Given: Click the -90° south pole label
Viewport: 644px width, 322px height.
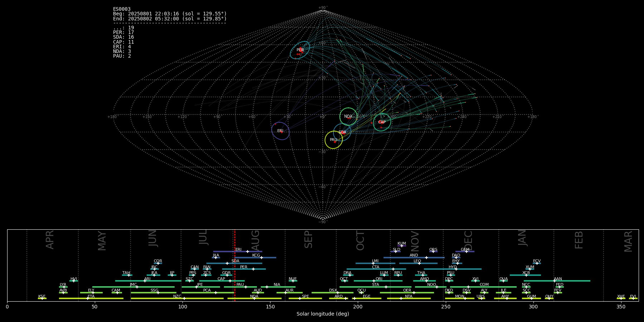Looking at the screenshot, I should (x=323, y=222).
